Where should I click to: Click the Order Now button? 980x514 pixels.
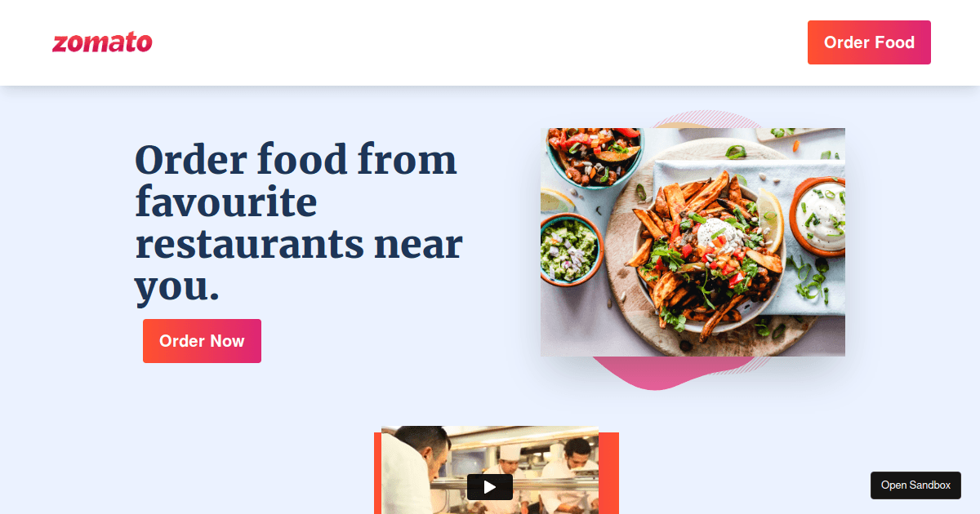point(202,341)
